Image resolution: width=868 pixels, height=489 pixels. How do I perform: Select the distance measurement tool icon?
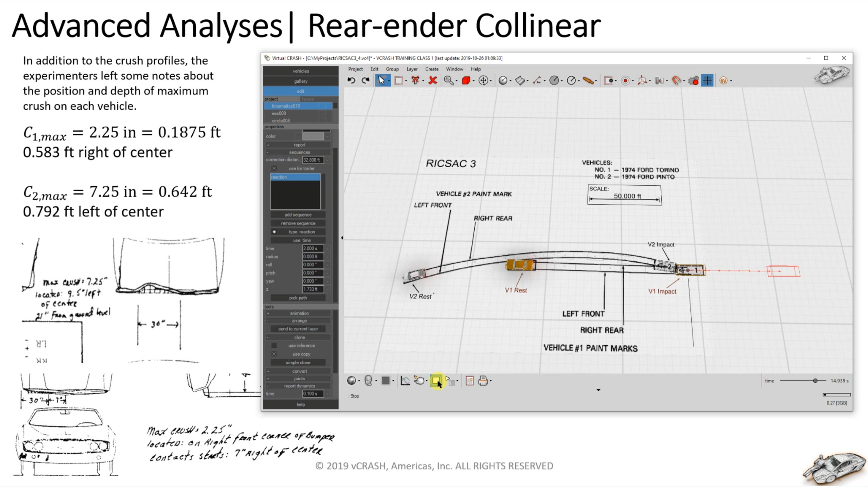click(x=537, y=81)
